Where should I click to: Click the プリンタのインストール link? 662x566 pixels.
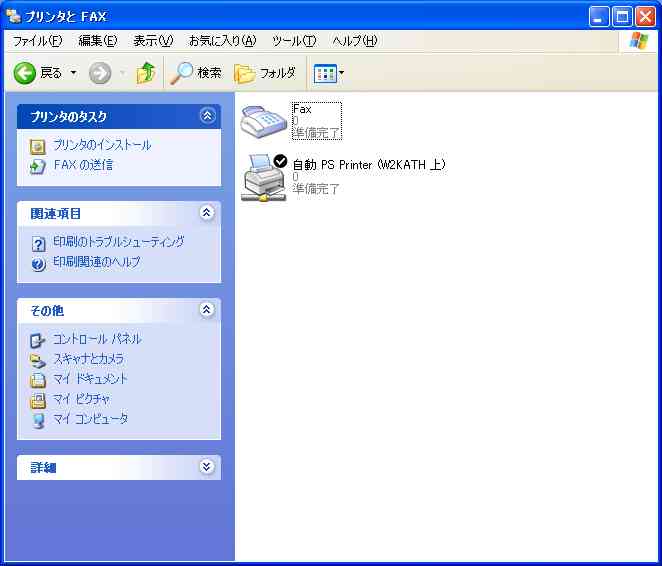(x=102, y=145)
